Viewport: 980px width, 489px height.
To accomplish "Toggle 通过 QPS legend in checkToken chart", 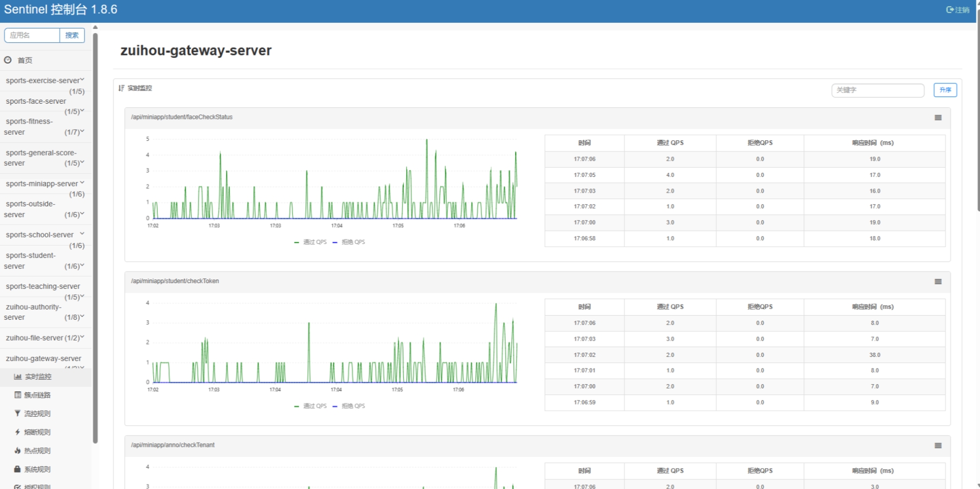I will (310, 406).
